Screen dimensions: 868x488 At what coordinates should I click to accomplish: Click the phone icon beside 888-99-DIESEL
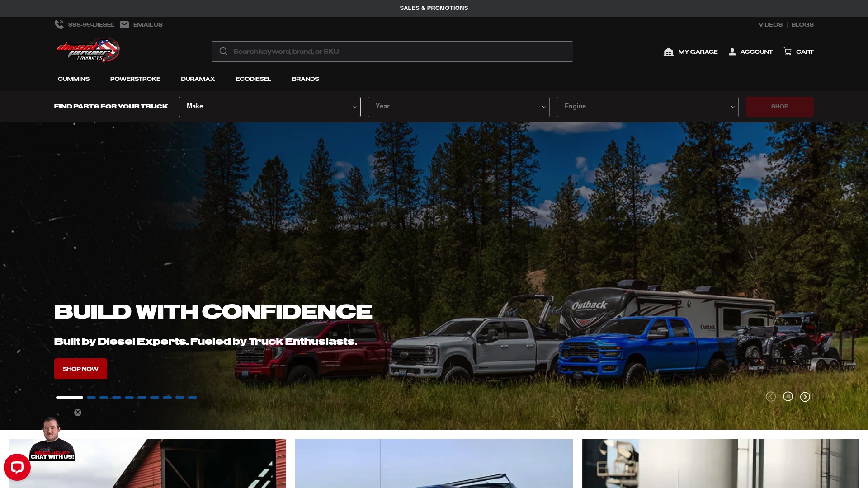[59, 24]
